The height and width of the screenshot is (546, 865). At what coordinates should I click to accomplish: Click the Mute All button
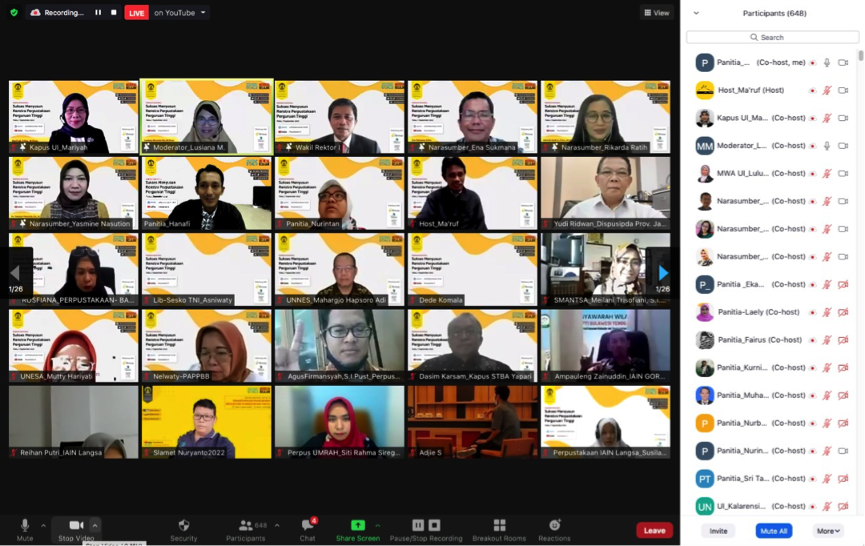pyautogui.click(x=773, y=531)
